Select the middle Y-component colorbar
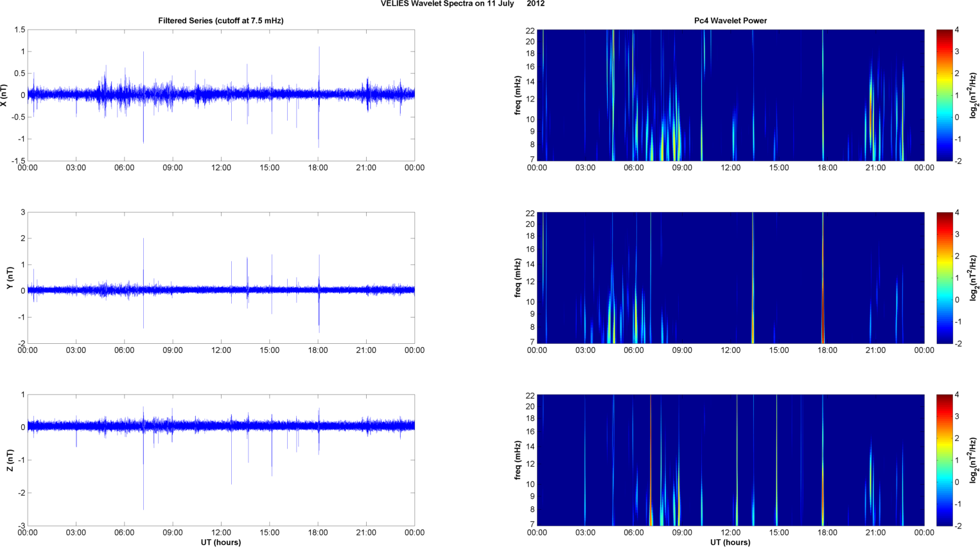 pos(944,278)
